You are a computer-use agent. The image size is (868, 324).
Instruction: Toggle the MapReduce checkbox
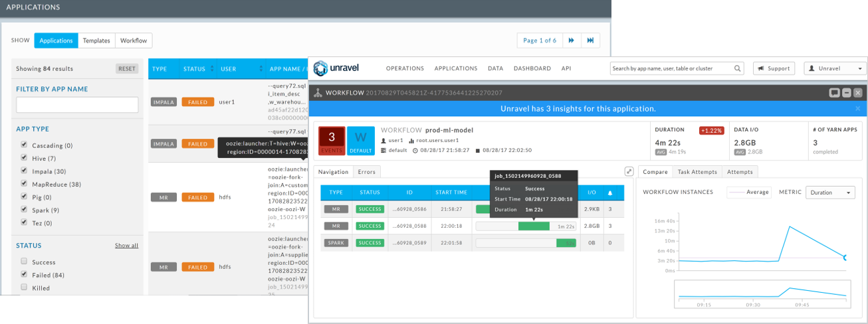tap(25, 184)
